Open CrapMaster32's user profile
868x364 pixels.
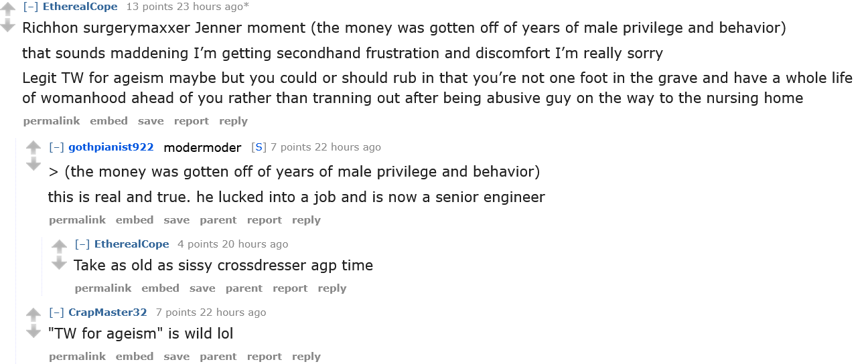[x=107, y=312]
